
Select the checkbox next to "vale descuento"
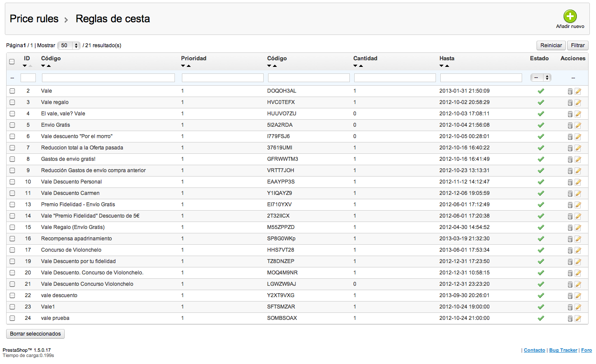(12, 295)
